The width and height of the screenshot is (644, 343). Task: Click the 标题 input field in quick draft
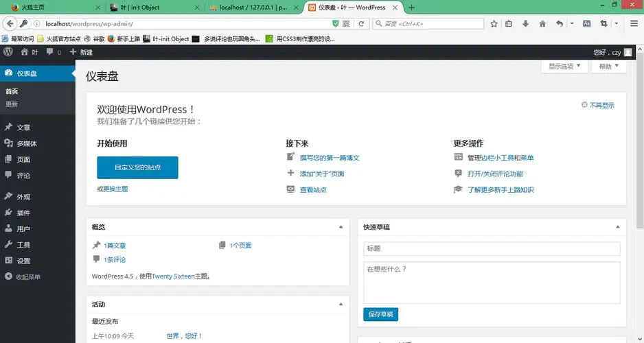(x=492, y=248)
